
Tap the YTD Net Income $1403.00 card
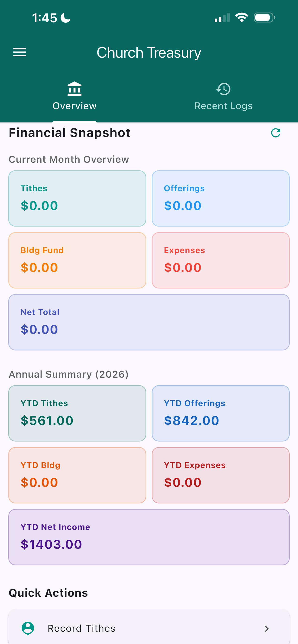click(x=149, y=537)
